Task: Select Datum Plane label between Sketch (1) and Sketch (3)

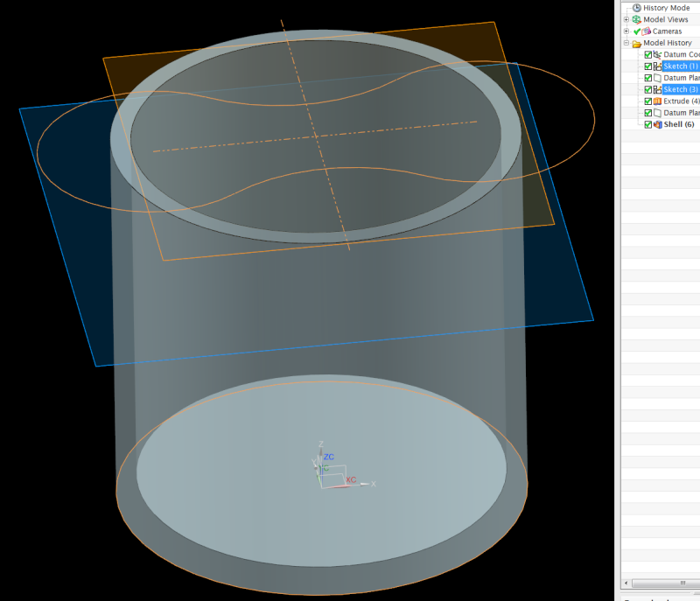Action: [682, 78]
